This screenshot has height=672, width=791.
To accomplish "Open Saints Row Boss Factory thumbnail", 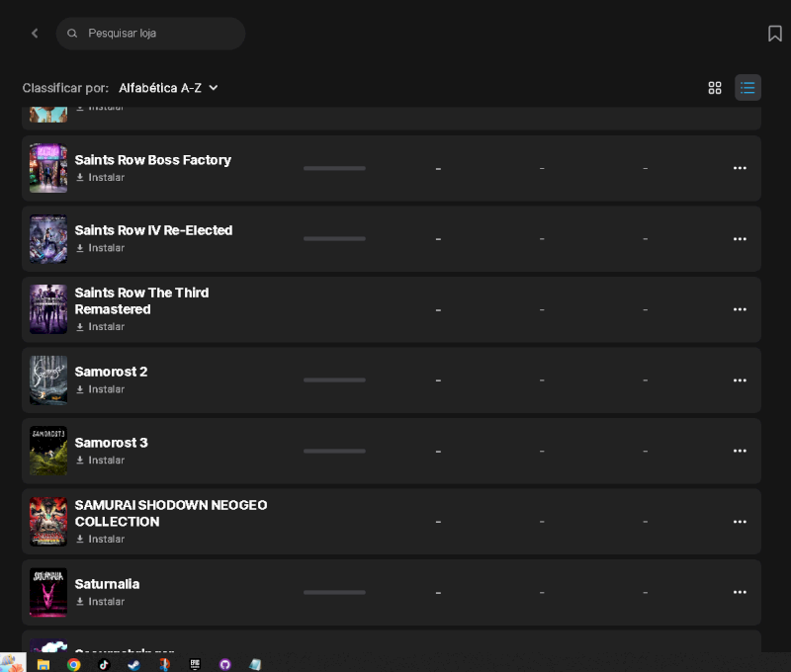I will [48, 168].
